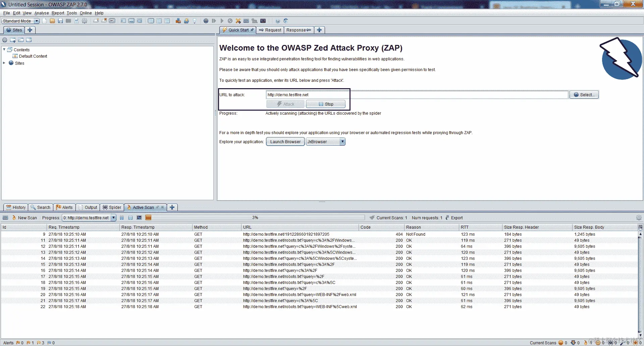
Task: Click the Bin request or response icon
Action: point(230,21)
